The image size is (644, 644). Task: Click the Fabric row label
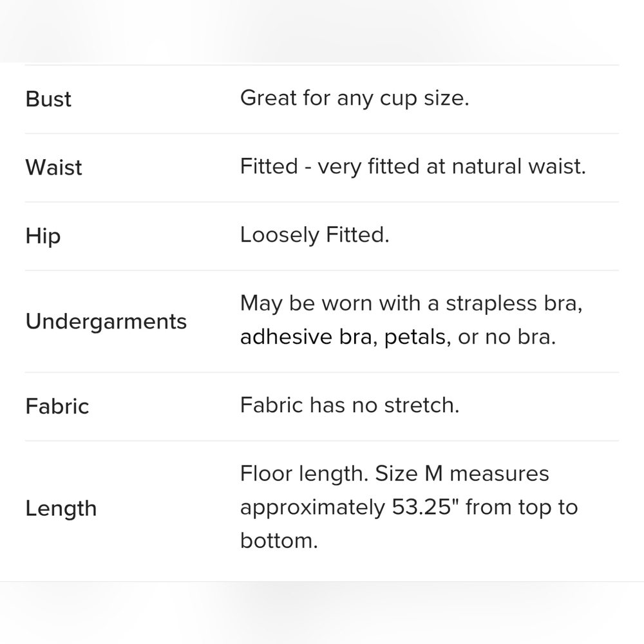57,406
